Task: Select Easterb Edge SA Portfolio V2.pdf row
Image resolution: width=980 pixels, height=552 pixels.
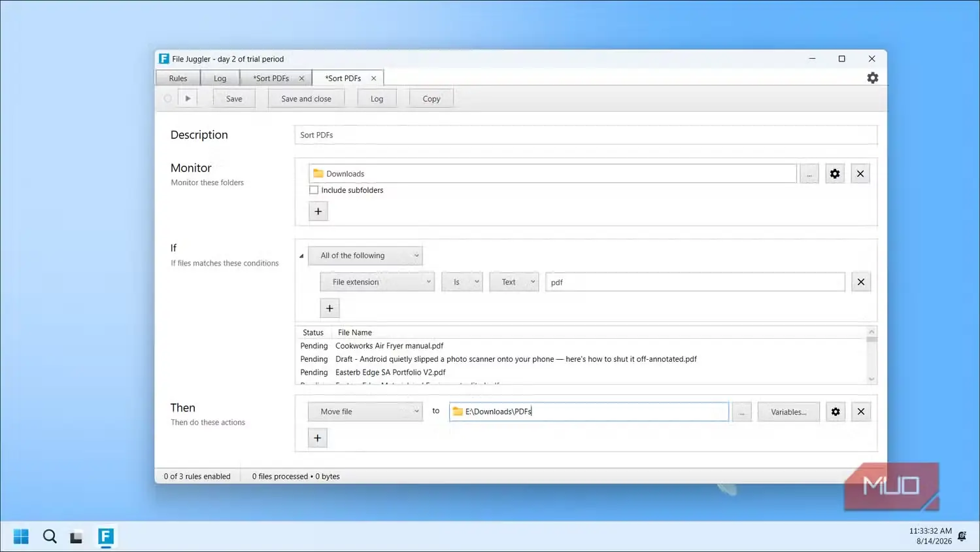Action: 582,372
